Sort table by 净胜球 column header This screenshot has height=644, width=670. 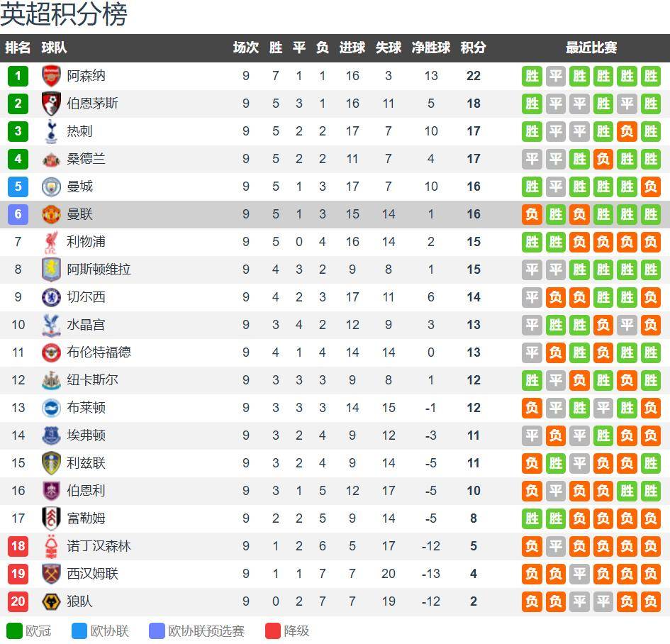pyautogui.click(x=431, y=48)
